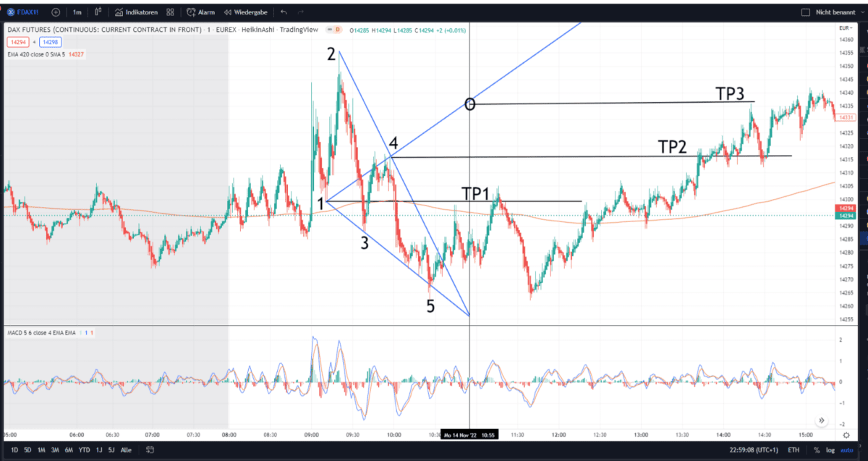Select the Alle range tab
The height and width of the screenshot is (461, 868).
(126, 449)
